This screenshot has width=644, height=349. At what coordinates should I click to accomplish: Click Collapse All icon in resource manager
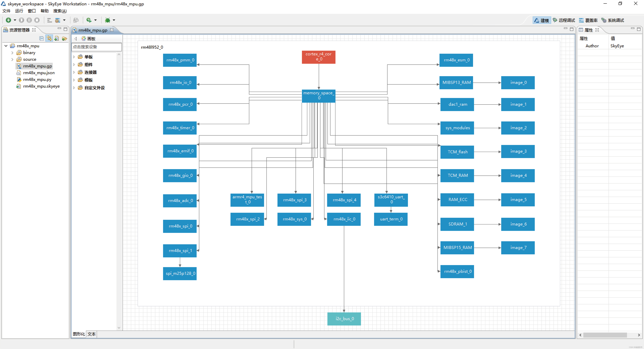click(42, 38)
